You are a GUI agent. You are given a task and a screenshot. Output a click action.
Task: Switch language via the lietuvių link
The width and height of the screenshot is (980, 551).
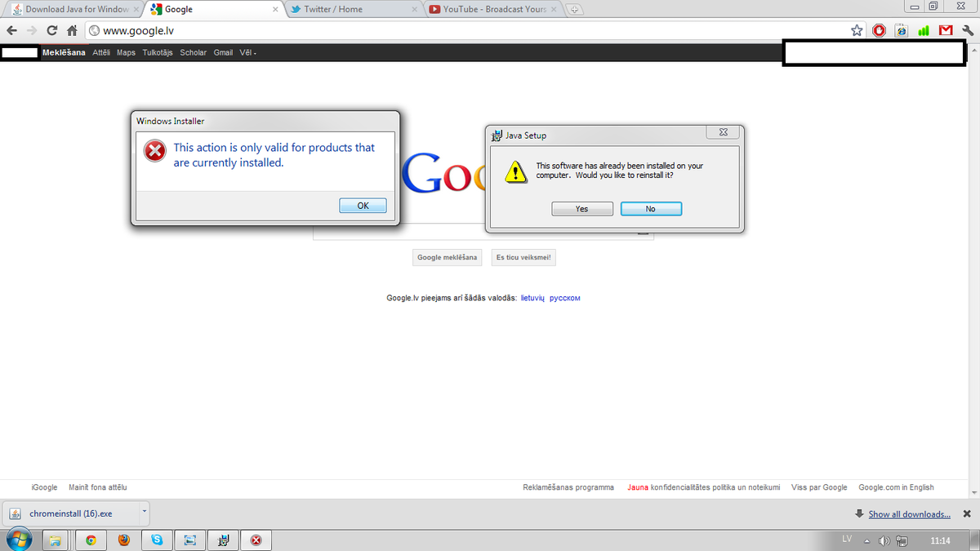tap(532, 298)
